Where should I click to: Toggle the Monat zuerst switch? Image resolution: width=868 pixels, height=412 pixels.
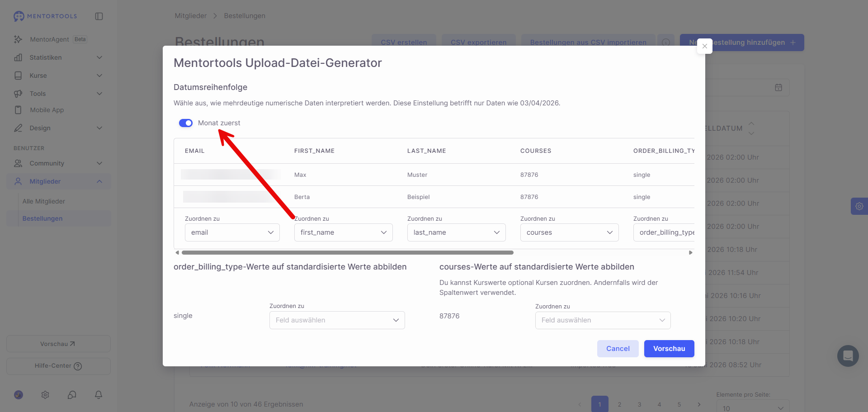[x=186, y=123]
